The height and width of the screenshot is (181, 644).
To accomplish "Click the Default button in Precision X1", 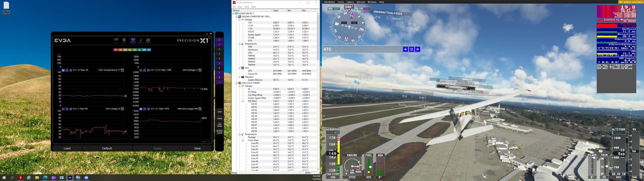I will 107,148.
